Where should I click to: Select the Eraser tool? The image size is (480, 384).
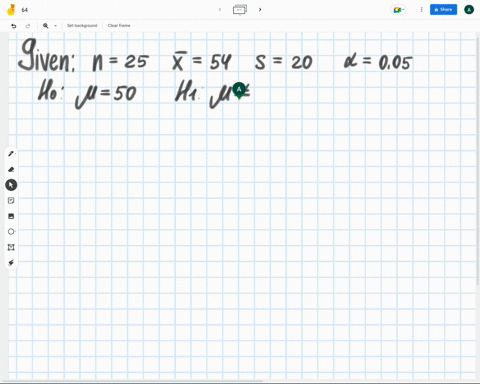coord(11,169)
